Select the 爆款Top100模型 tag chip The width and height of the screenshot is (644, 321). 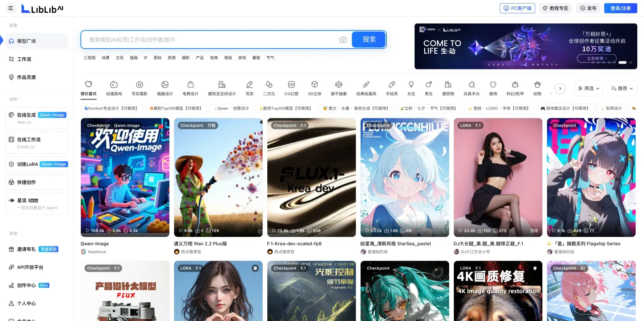(x=176, y=108)
